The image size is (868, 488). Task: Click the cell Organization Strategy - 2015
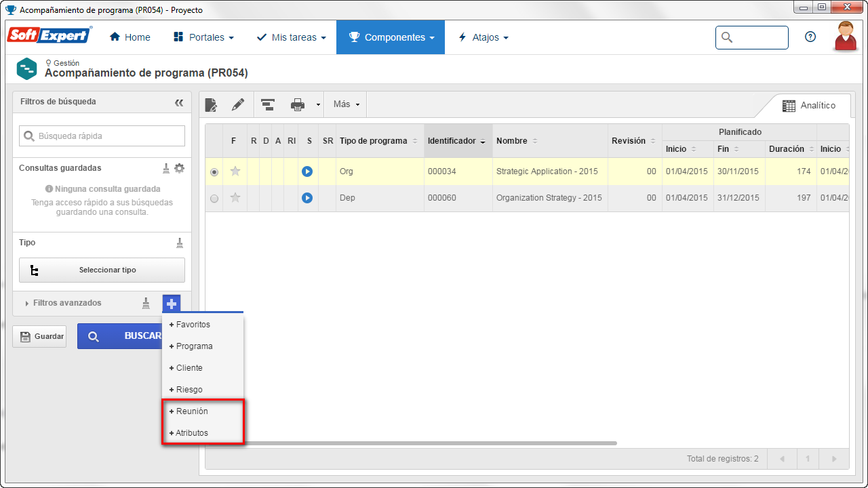tap(550, 198)
